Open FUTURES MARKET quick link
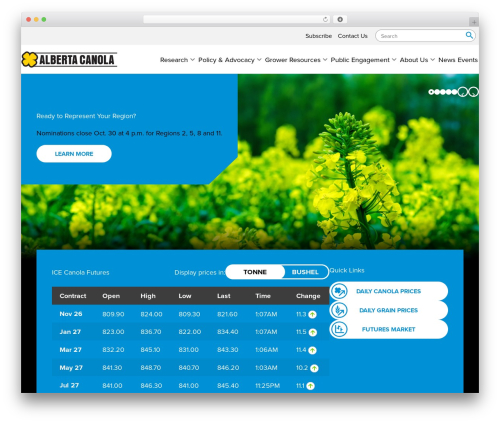This screenshot has width=500, height=423. [x=389, y=329]
